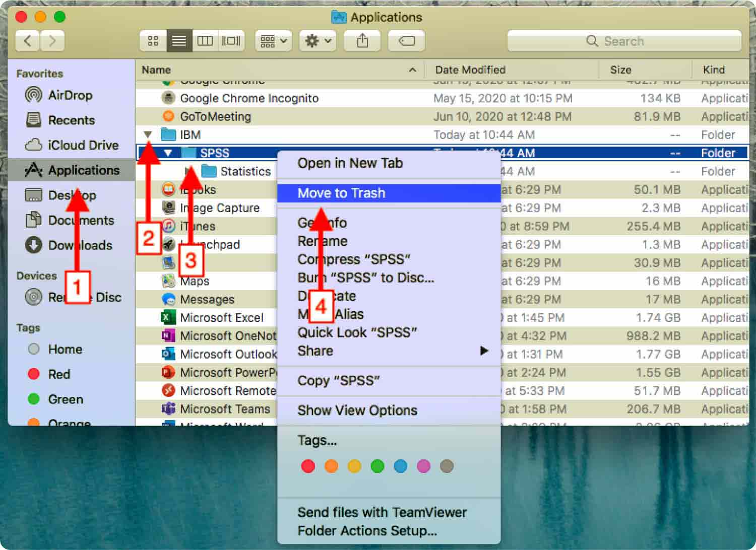Screen dimensions: 756x550
Task: Choose Move to Trash
Action: pyautogui.click(x=389, y=193)
